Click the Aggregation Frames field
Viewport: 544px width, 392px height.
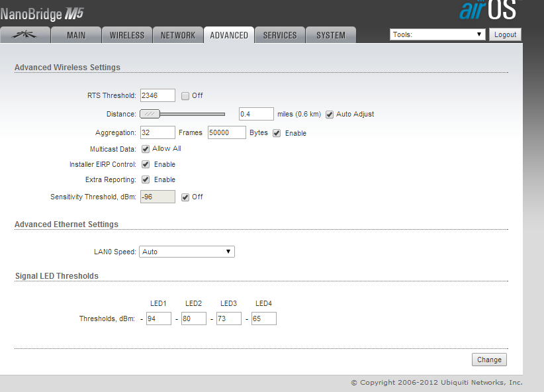click(158, 132)
